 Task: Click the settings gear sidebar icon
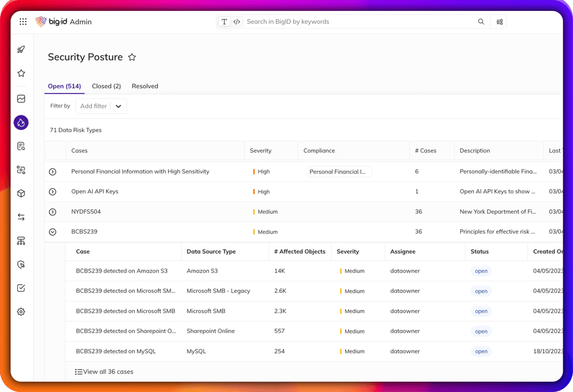coord(21,312)
